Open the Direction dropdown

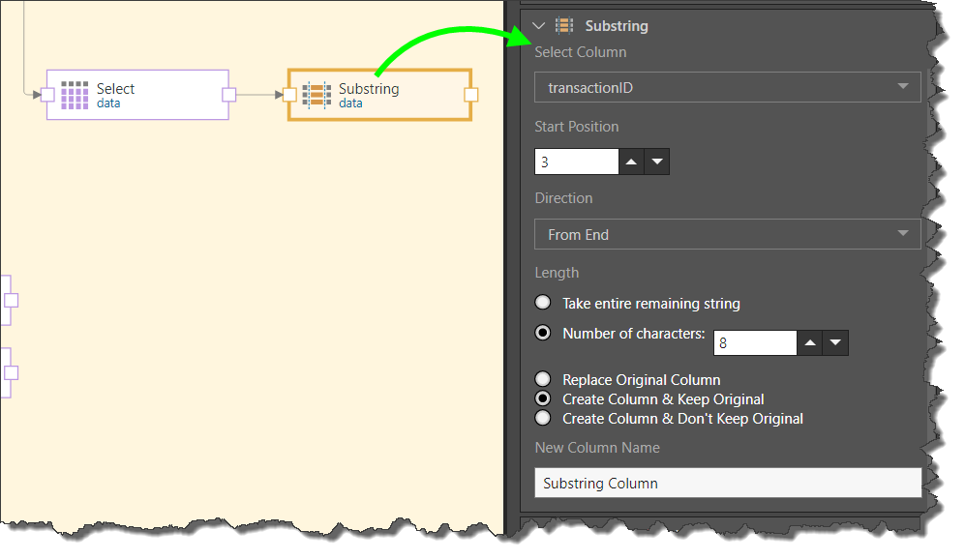coord(727,234)
